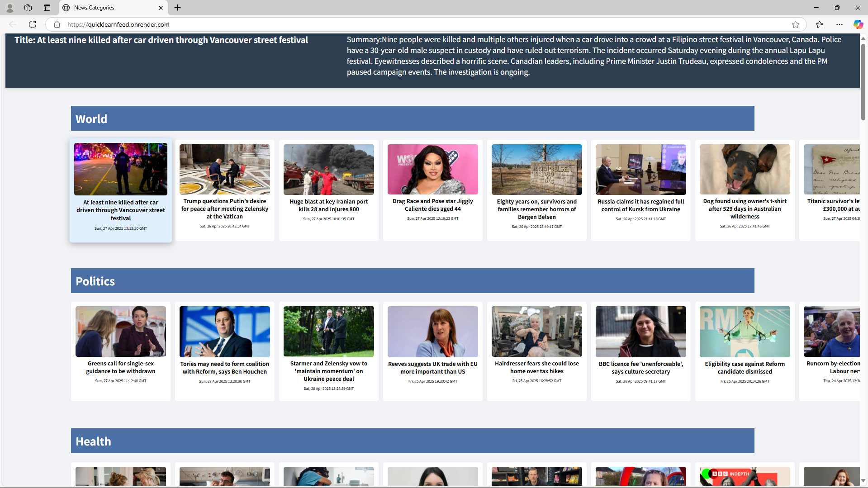
Task: Minimize the browser window
Action: (x=816, y=8)
